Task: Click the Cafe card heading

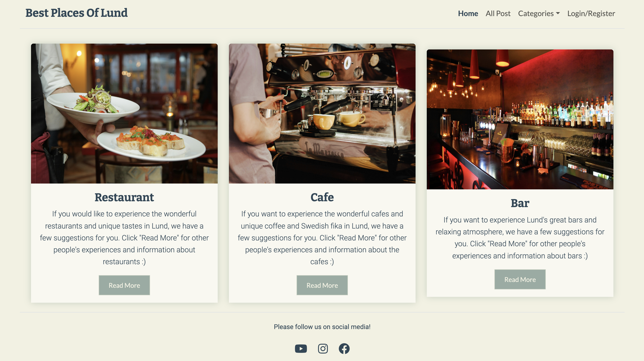Action: pos(322,197)
